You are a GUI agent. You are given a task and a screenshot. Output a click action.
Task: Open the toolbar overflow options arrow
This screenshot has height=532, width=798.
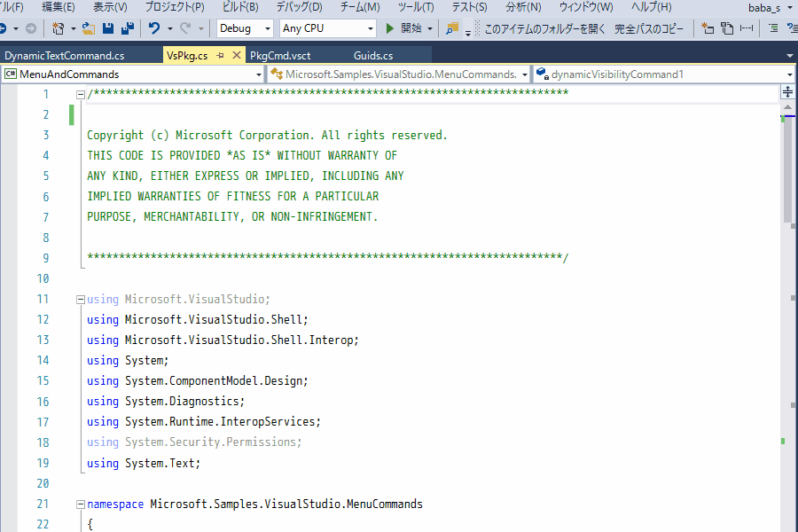click(467, 33)
